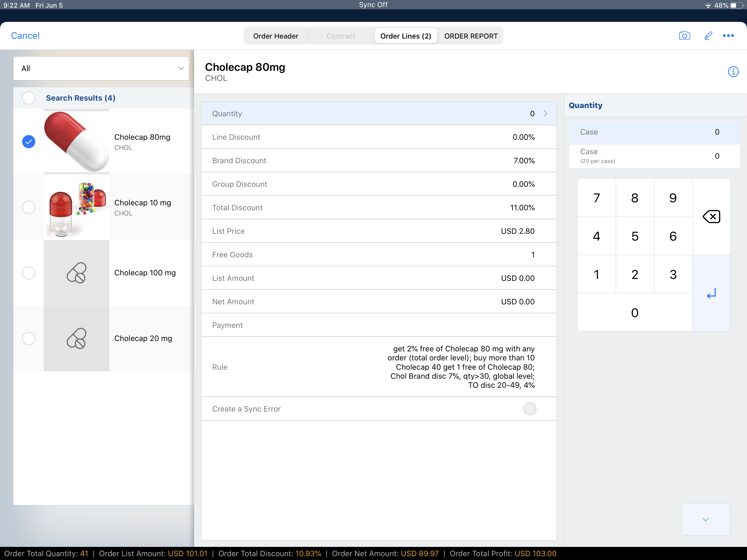Screen dimensions: 747x560
Task: Open the ORDER REPORT tab
Action: tap(471, 36)
